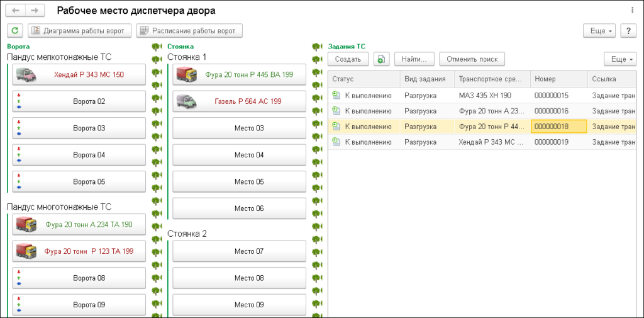Click the arrows icon on Ворота 03
644x318 pixels.
(18, 128)
